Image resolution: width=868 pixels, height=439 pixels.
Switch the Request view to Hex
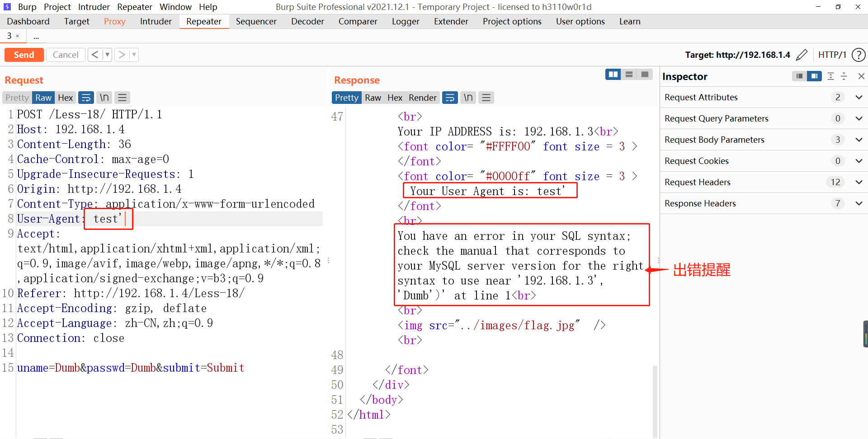coord(65,98)
